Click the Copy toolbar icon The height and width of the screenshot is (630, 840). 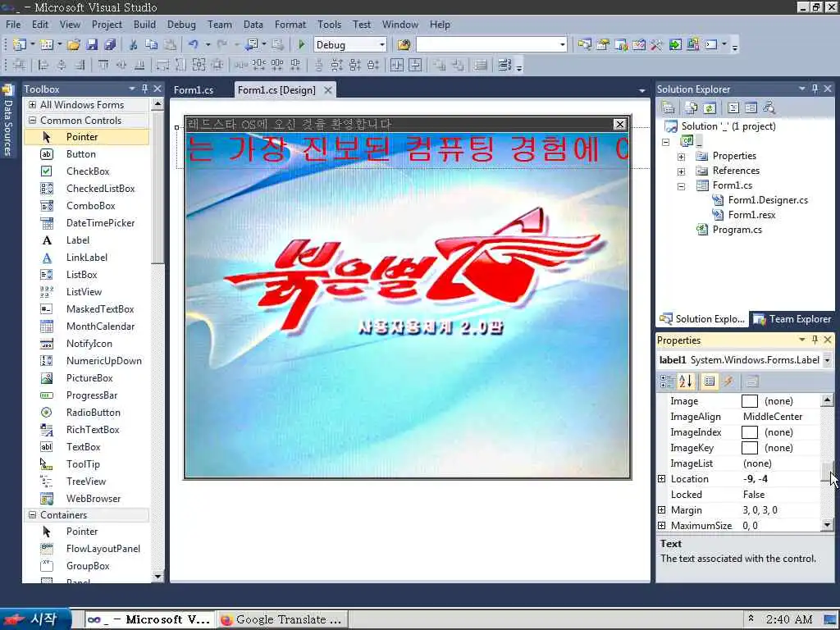click(152, 44)
